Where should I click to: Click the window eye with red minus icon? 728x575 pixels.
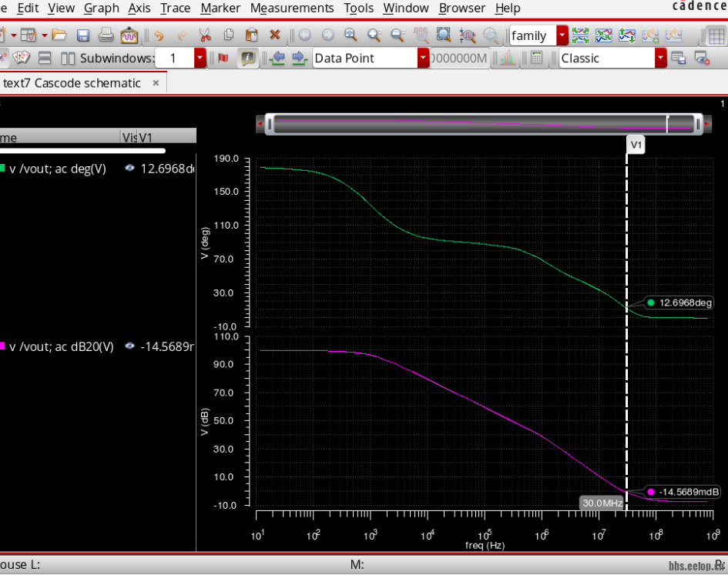pyautogui.click(x=702, y=59)
